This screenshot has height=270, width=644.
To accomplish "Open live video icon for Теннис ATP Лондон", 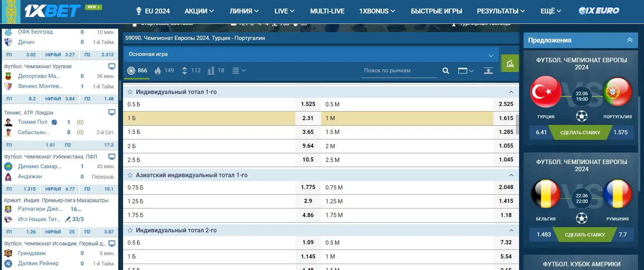I will click(112, 112).
